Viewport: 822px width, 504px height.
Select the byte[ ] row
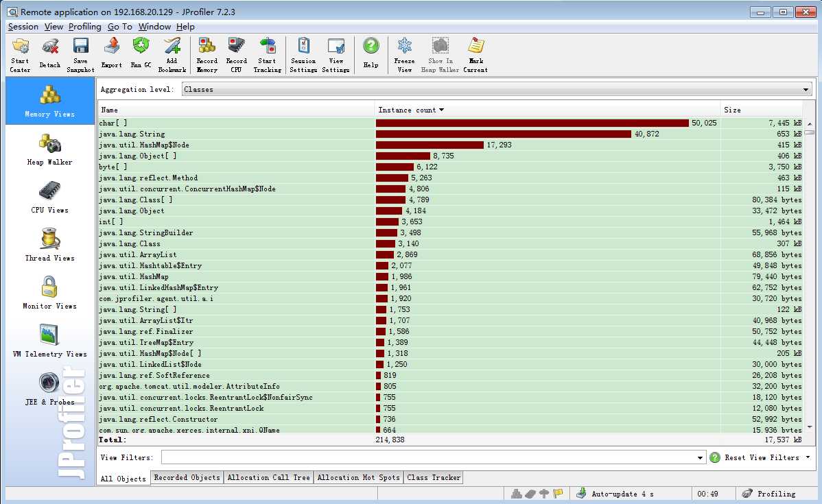(x=451, y=167)
